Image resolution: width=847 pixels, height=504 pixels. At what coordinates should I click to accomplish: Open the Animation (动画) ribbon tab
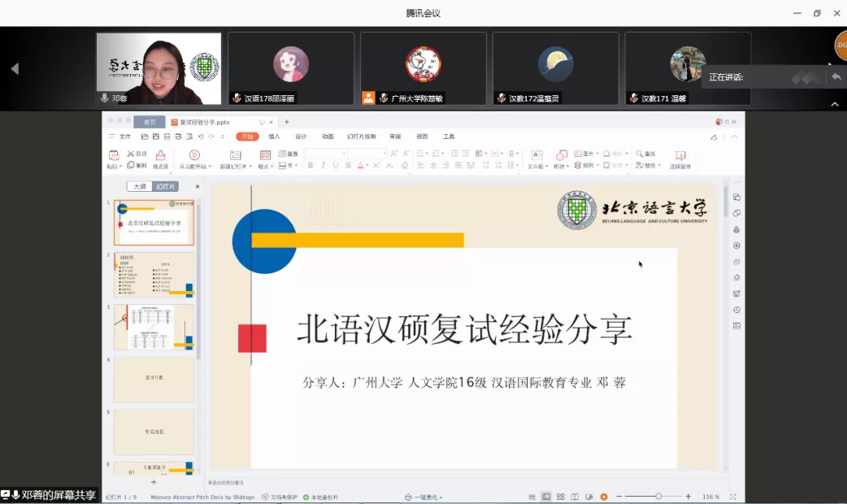click(328, 137)
